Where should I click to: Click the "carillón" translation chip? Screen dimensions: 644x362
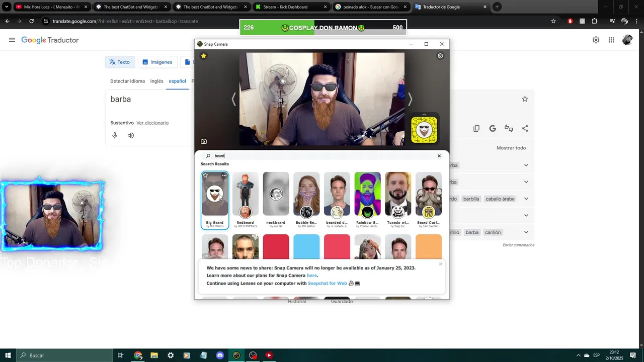click(493, 232)
